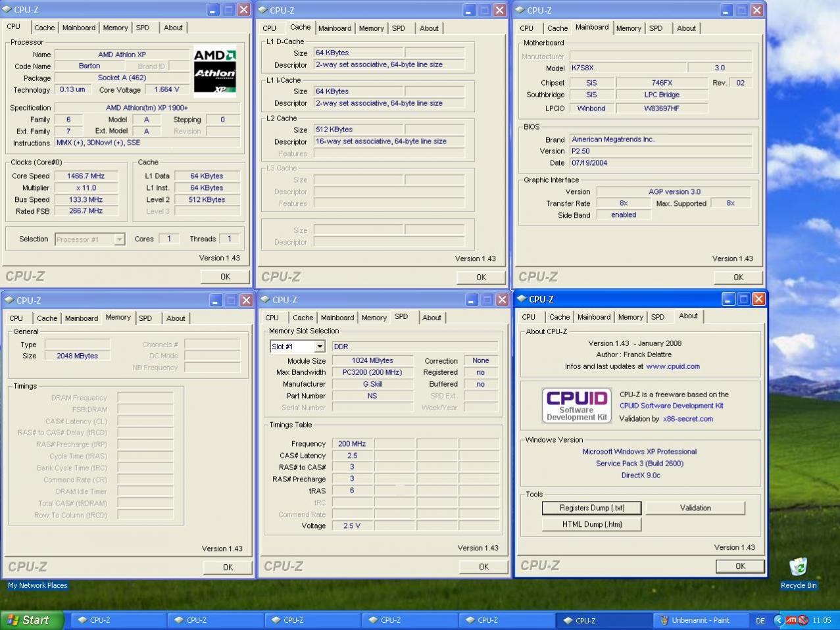The height and width of the screenshot is (630, 840).
Task: Click the Side Band value enabled
Action: (623, 215)
